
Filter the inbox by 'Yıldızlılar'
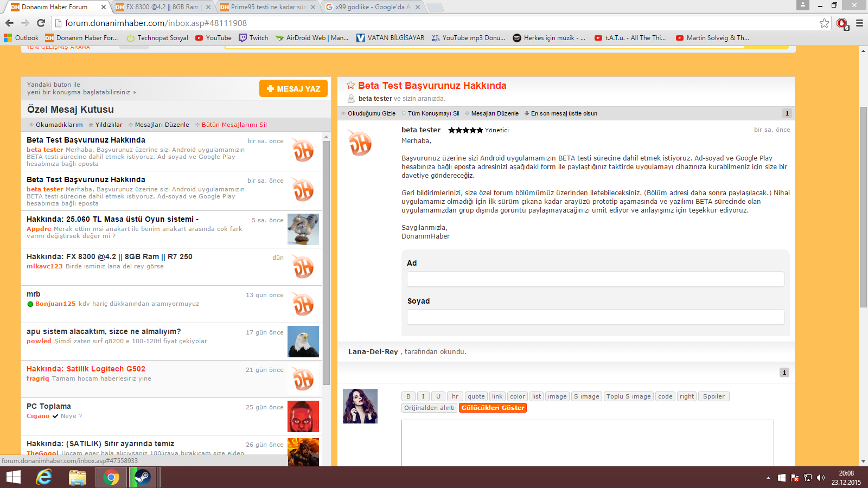[108, 125]
